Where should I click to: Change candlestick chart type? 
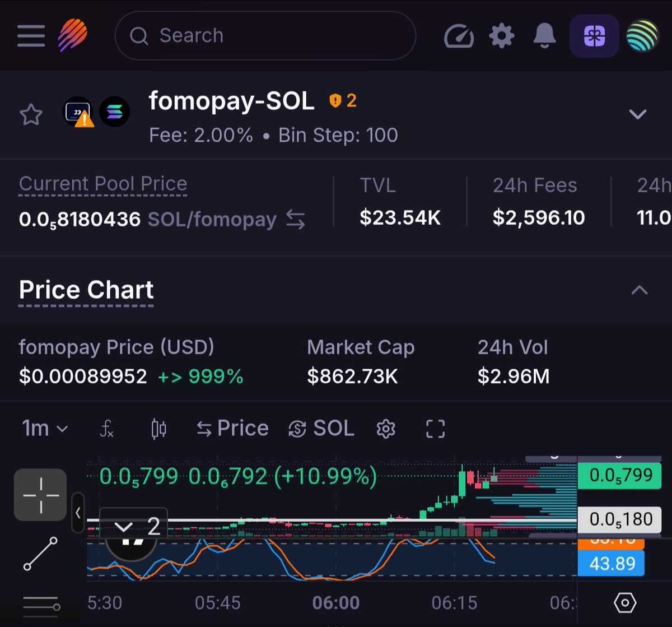pyautogui.click(x=158, y=429)
